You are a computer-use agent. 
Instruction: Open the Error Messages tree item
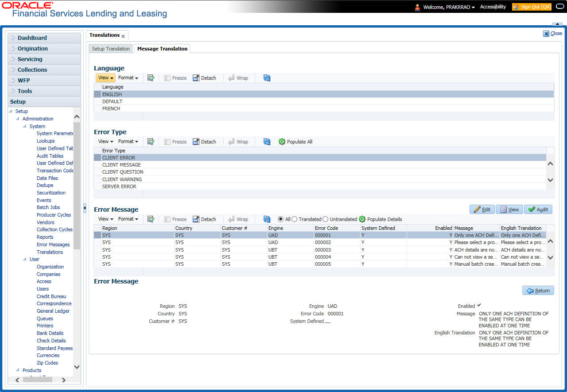pyautogui.click(x=53, y=245)
